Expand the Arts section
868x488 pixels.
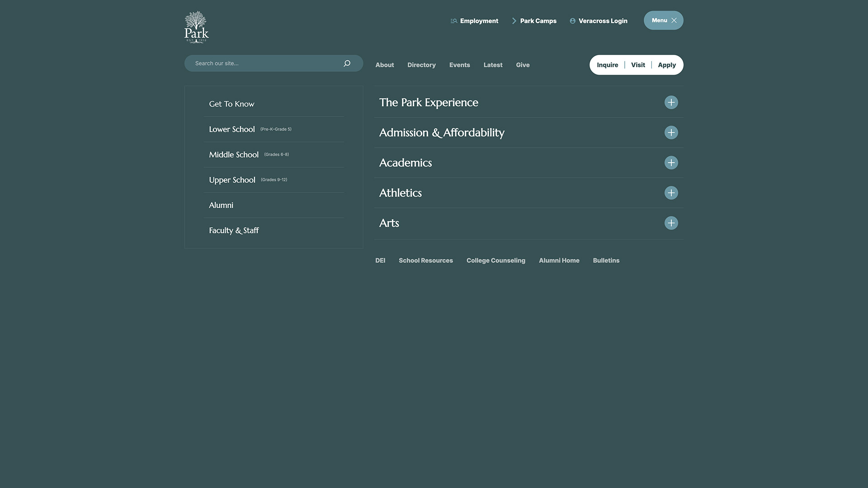click(x=671, y=223)
